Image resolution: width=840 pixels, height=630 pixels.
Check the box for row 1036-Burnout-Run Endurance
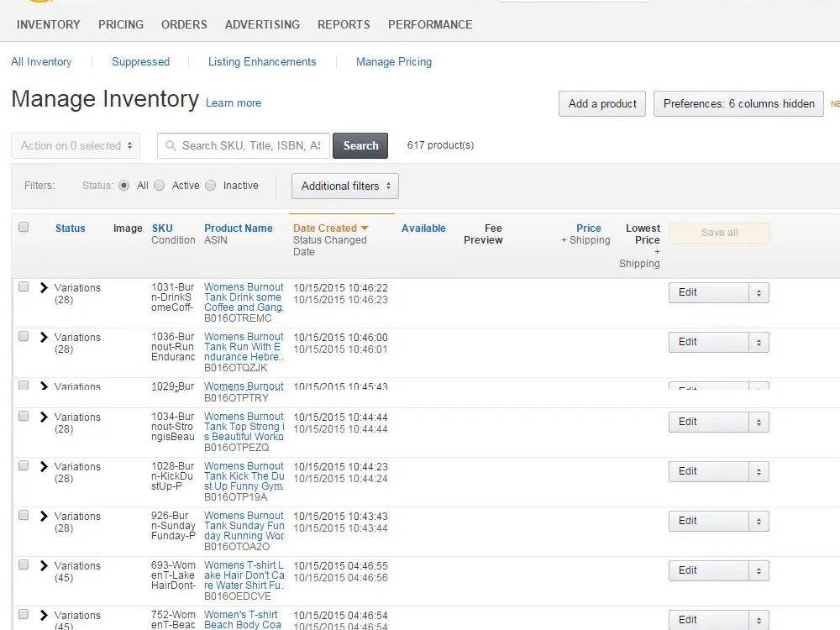pyautogui.click(x=24, y=337)
